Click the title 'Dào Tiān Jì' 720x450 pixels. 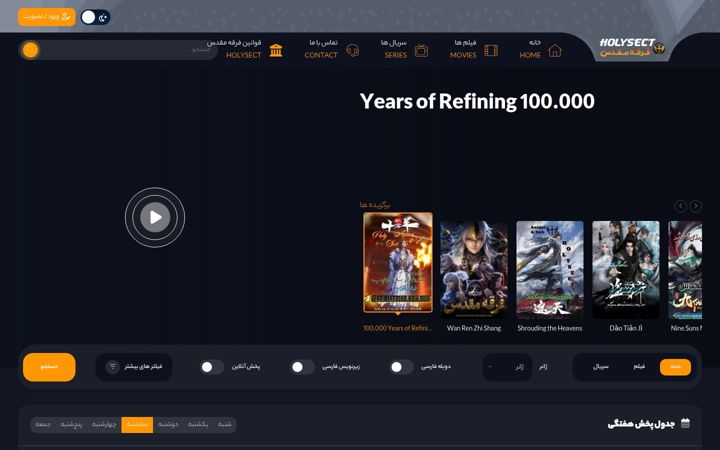click(x=626, y=328)
